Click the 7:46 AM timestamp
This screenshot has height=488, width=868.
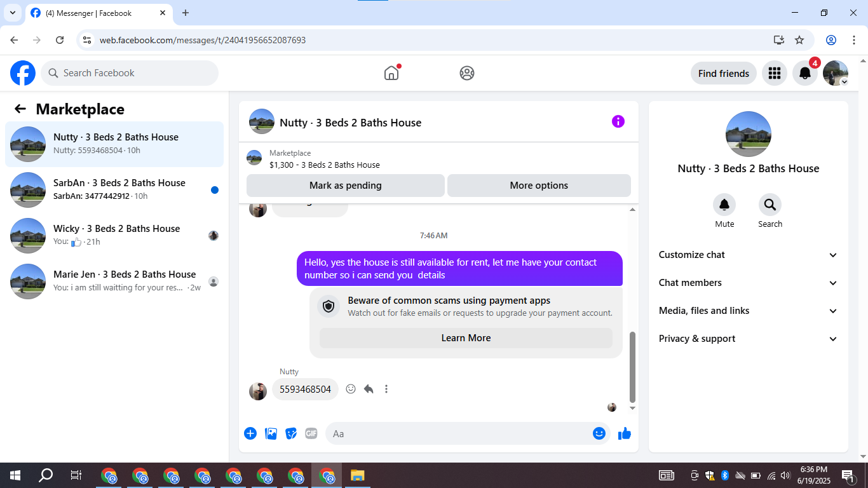click(x=434, y=236)
